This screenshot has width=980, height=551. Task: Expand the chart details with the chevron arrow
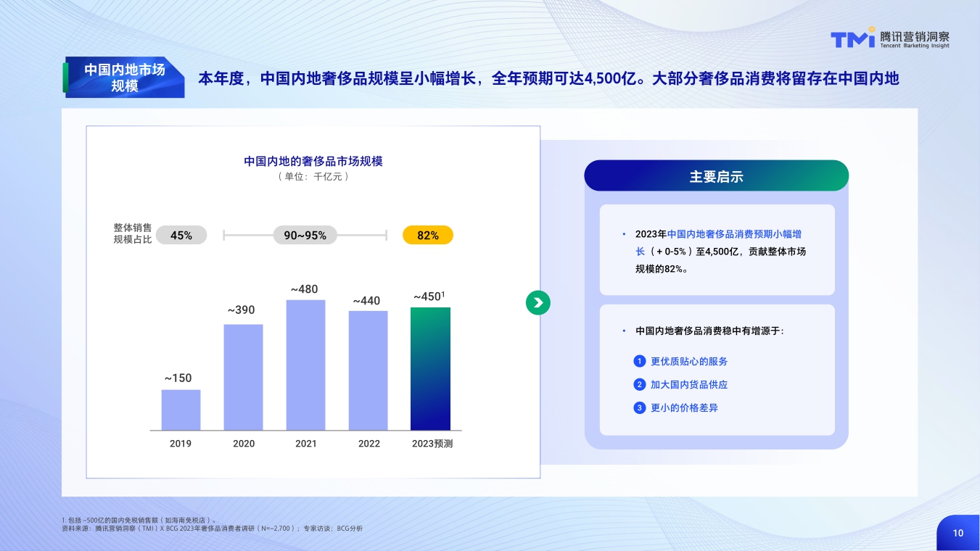tap(538, 302)
